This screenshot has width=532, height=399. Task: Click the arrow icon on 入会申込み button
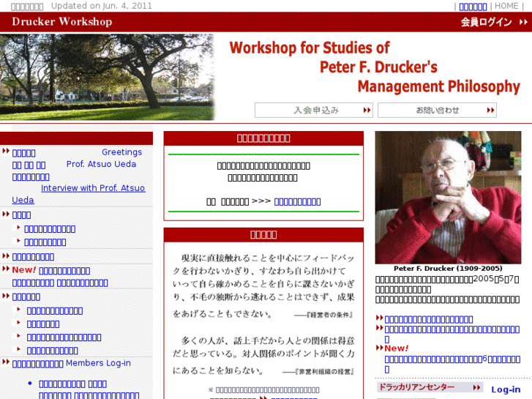(367, 110)
